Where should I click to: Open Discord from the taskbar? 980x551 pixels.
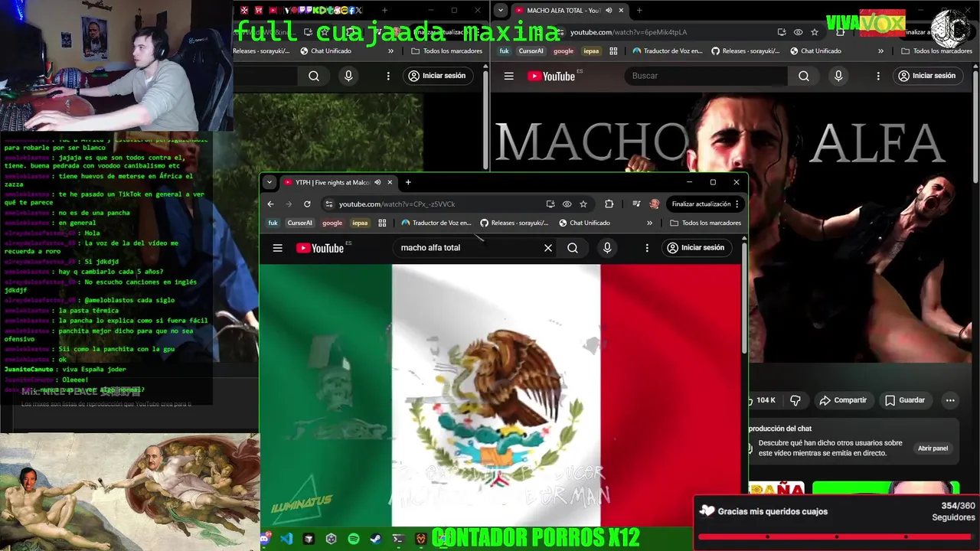[x=265, y=539]
